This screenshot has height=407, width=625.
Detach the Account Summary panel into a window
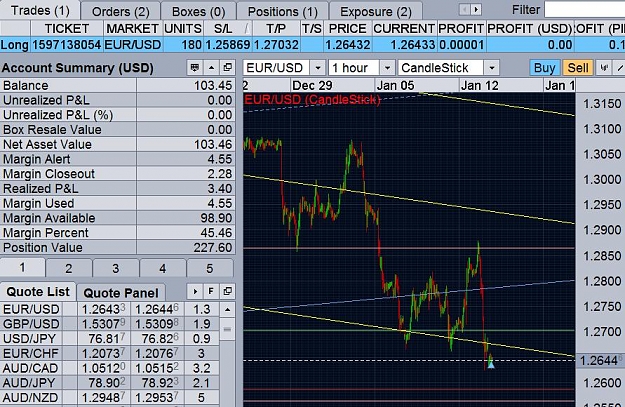tap(227, 68)
